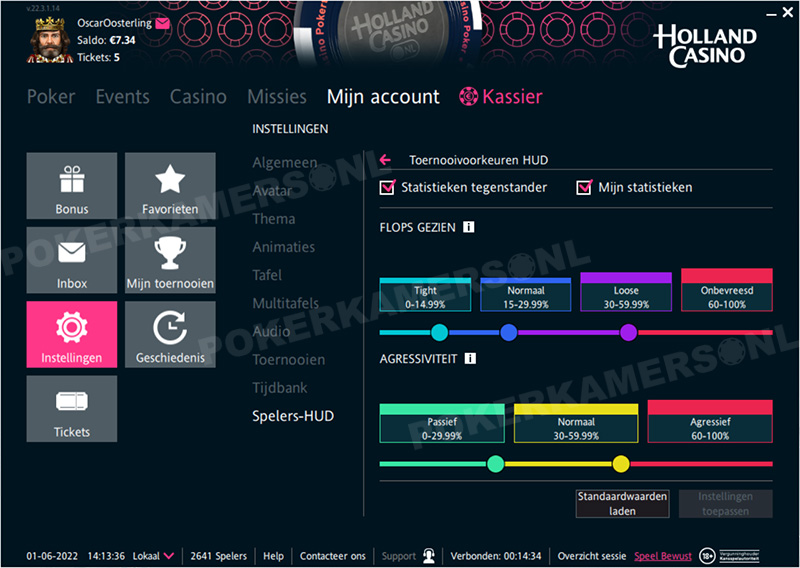Open the Bonus gift tile
Viewport: 800px width, 568px height.
[x=72, y=186]
